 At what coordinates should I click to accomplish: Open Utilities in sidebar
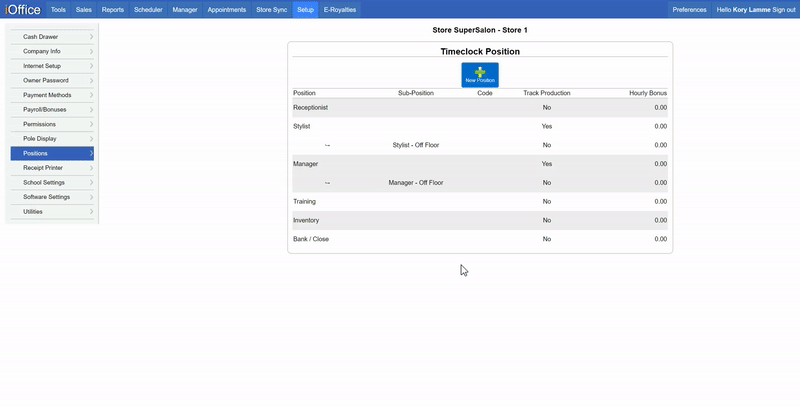coord(52,211)
